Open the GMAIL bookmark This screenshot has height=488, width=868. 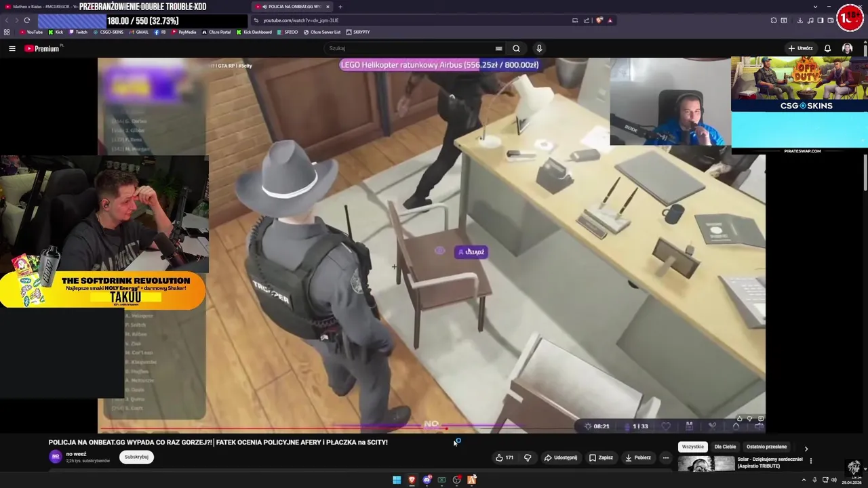139,32
